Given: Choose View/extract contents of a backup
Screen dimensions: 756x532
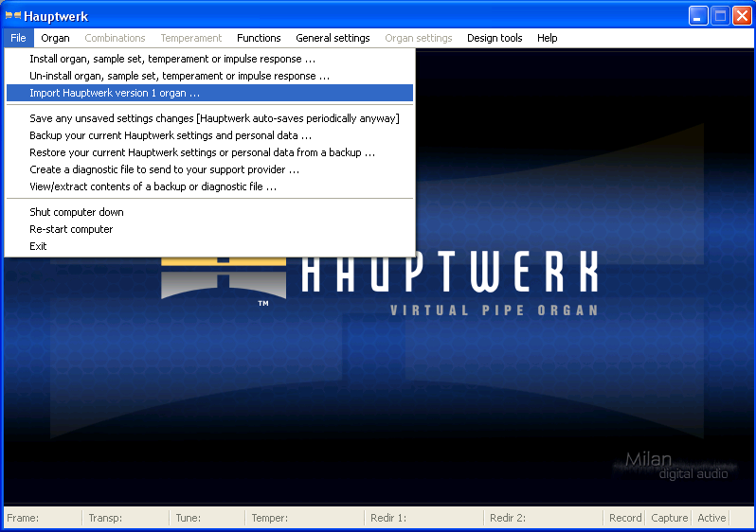Looking at the screenshot, I should pos(209,186).
